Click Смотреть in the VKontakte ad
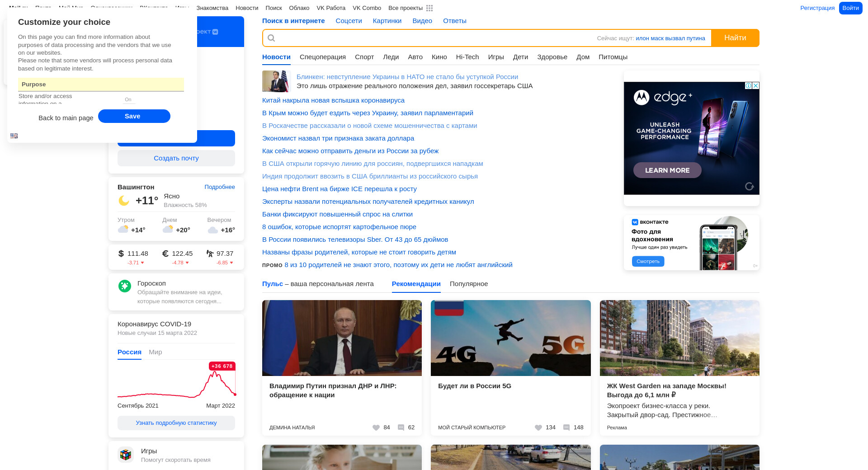Screen dimensions: 868x470 point(648,261)
